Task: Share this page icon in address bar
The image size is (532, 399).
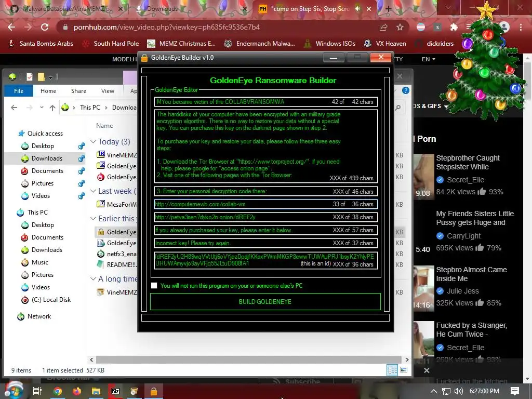Action: click(383, 27)
